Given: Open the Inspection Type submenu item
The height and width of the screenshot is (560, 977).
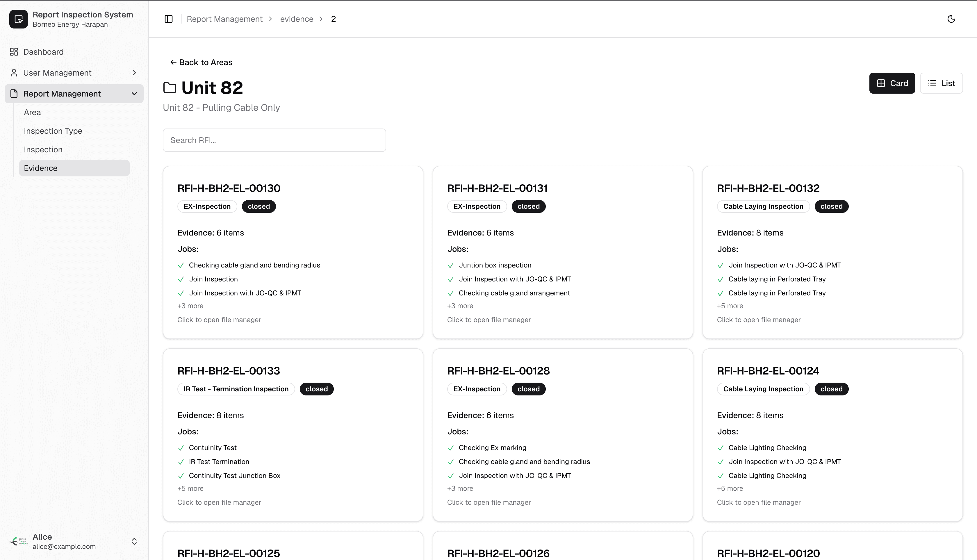Looking at the screenshot, I should pos(74,131).
